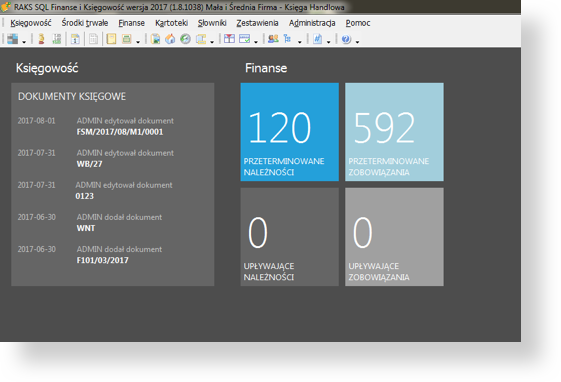The image size is (561, 382).
Task: Click the two-people users toolbar icon
Action: pyautogui.click(x=273, y=39)
